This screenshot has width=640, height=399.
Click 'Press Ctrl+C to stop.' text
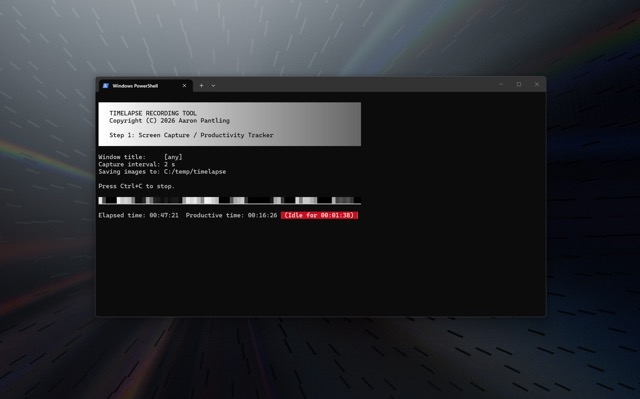coord(137,186)
